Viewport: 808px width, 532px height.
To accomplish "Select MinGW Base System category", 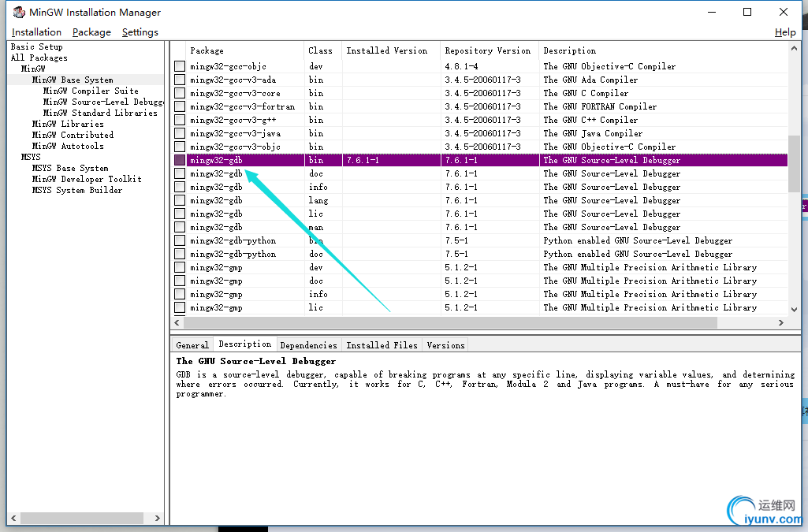I will pos(73,80).
